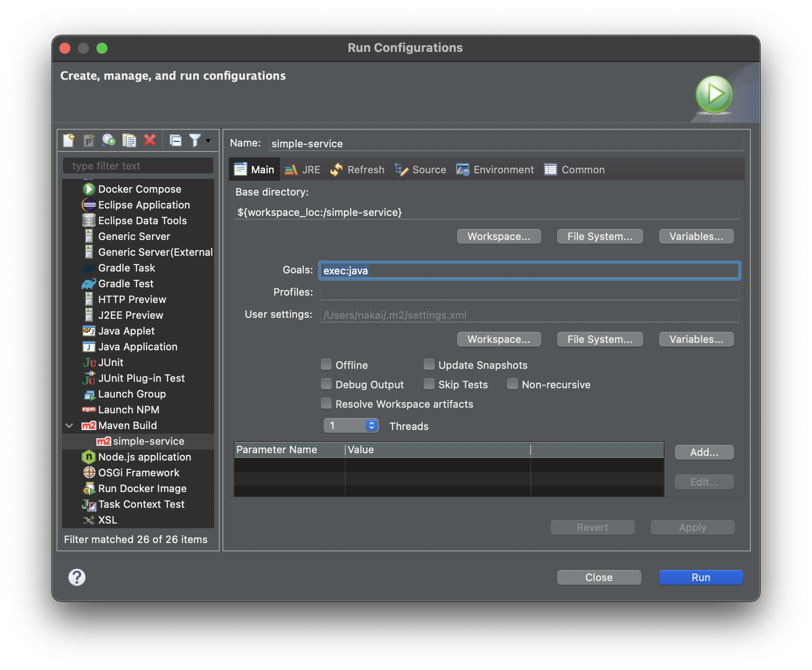Delete the simple-service launch configuration

point(150,140)
